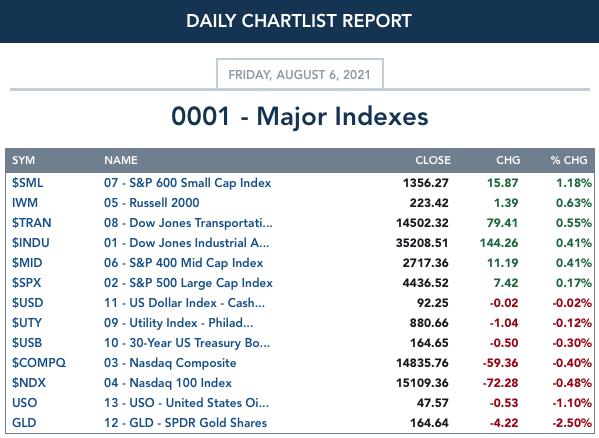
Task: Select the $USD symbol link
Action: coord(28,303)
